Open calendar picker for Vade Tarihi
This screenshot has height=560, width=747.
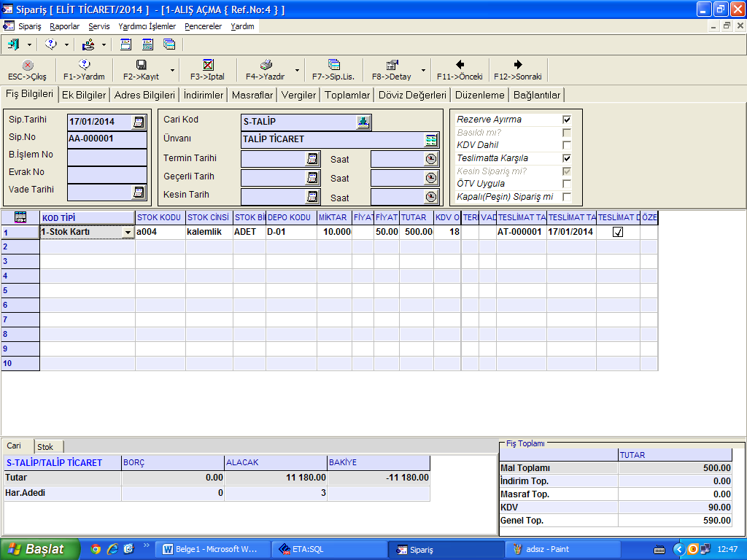[139, 192]
